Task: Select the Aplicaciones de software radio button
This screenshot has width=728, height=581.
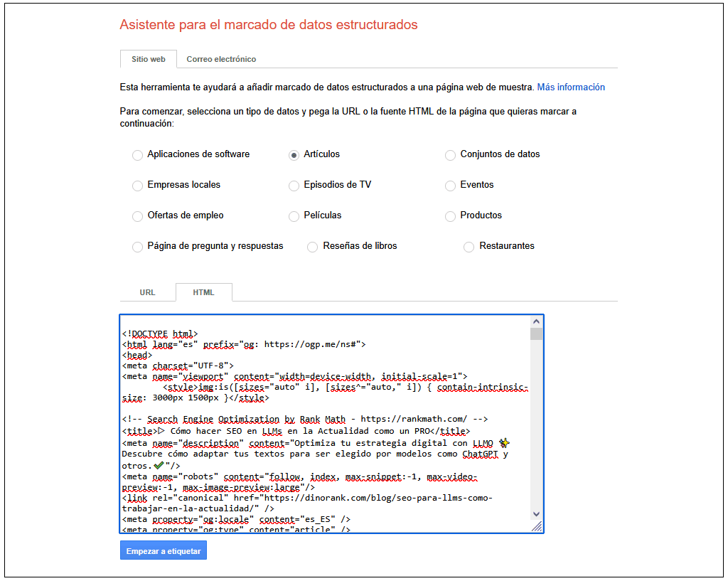Action: 137,155
